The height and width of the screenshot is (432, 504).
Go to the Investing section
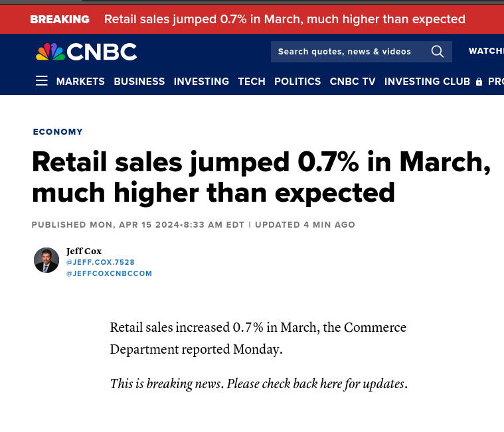coord(201,81)
